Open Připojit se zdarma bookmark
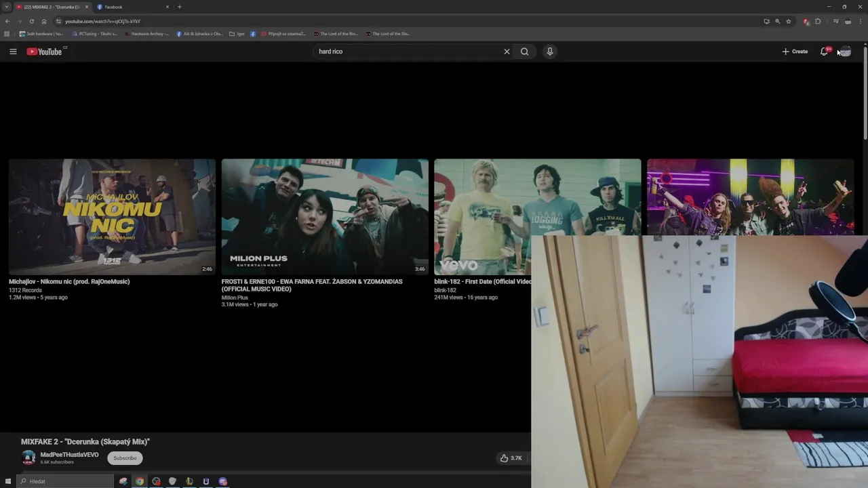 pyautogui.click(x=283, y=33)
